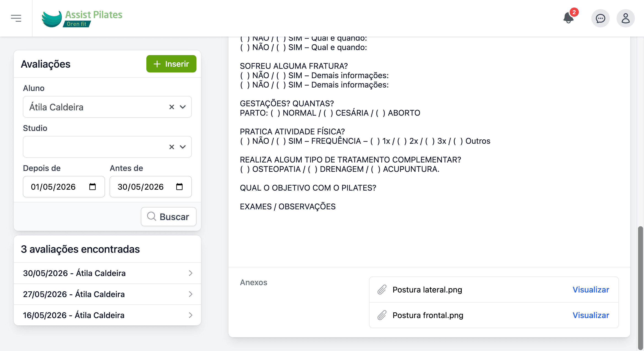The width and height of the screenshot is (644, 351).
Task: Open the chat messages icon
Action: click(600, 18)
